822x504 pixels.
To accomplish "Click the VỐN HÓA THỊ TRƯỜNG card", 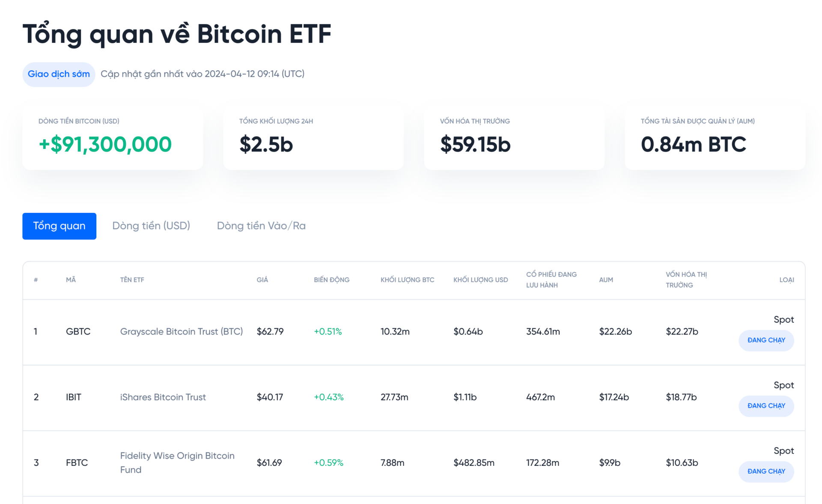I will (x=514, y=138).
